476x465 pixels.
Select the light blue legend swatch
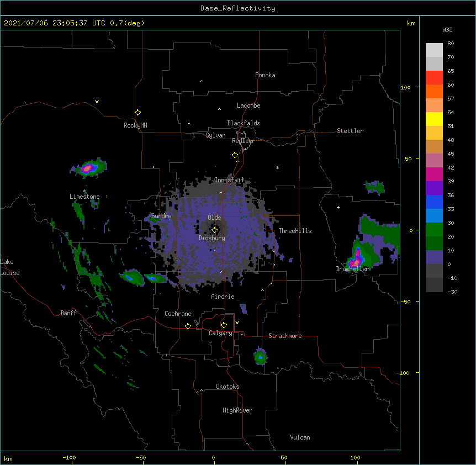point(434,215)
